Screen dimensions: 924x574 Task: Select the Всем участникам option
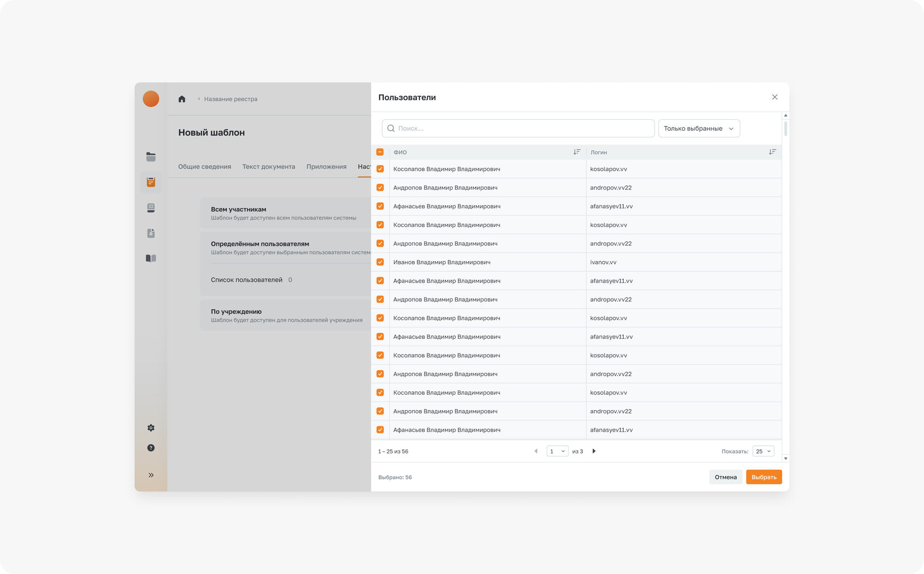point(285,213)
